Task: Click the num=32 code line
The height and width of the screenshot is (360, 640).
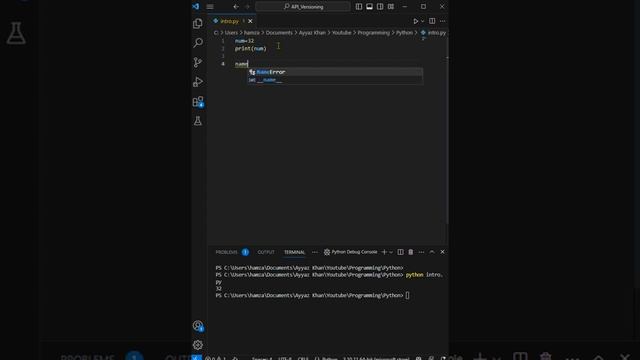Action: coord(244,41)
